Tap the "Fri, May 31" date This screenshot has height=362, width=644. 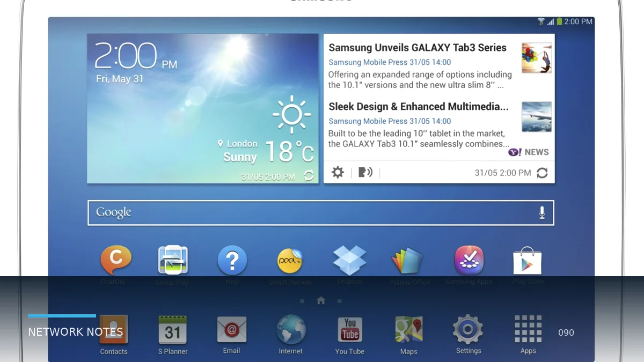click(120, 79)
